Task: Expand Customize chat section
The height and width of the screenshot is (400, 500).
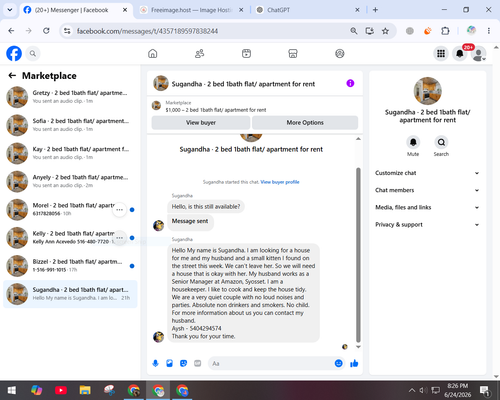Action: coord(427,173)
